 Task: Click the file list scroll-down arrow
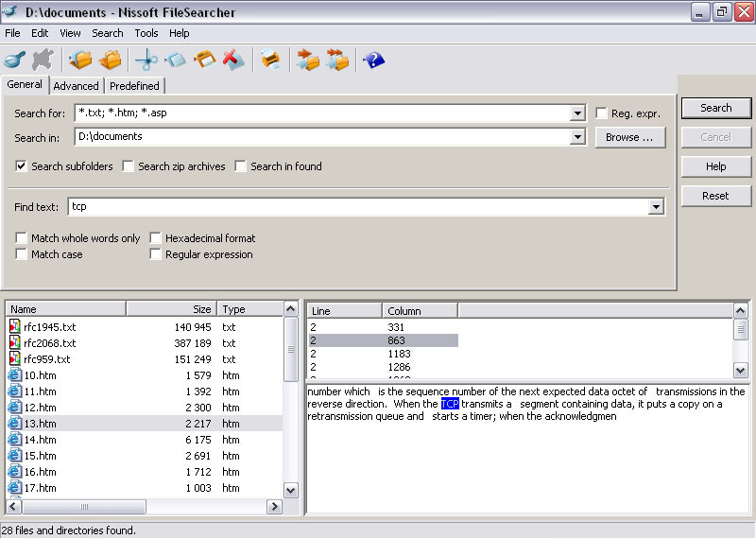click(x=291, y=491)
